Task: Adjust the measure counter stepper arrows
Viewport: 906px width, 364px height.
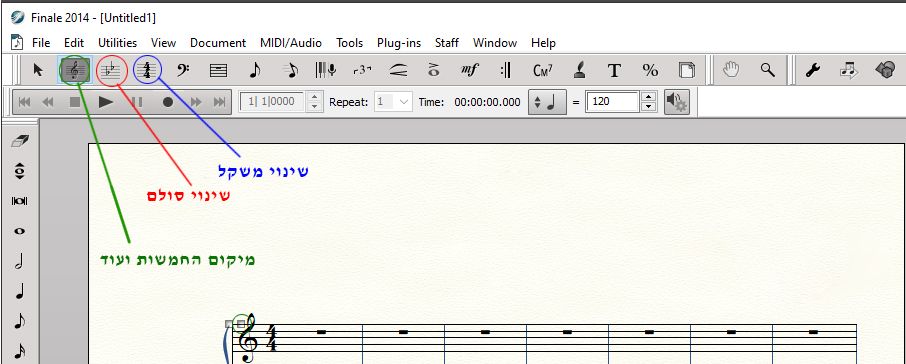Action: [314, 102]
